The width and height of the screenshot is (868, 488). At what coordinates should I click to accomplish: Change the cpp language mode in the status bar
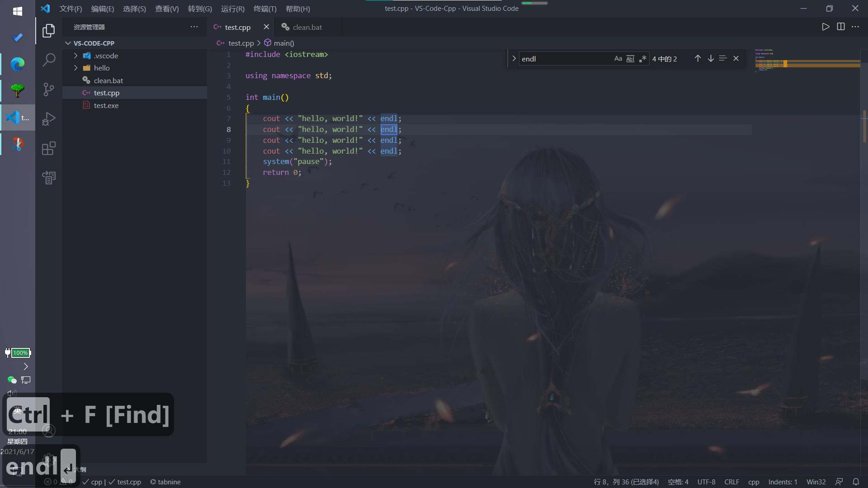tap(754, 482)
